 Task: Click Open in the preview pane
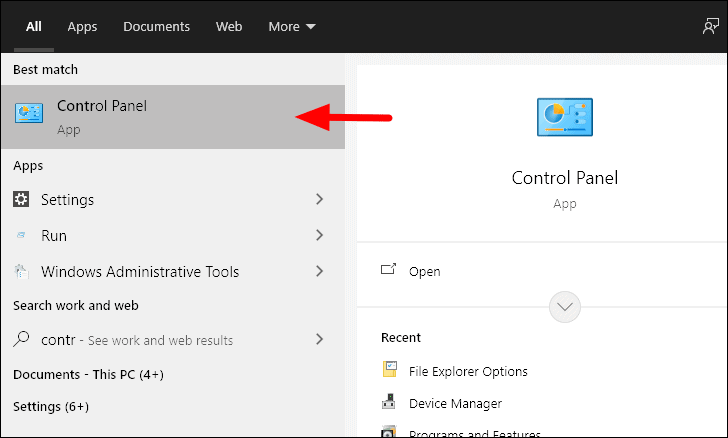[x=424, y=272]
